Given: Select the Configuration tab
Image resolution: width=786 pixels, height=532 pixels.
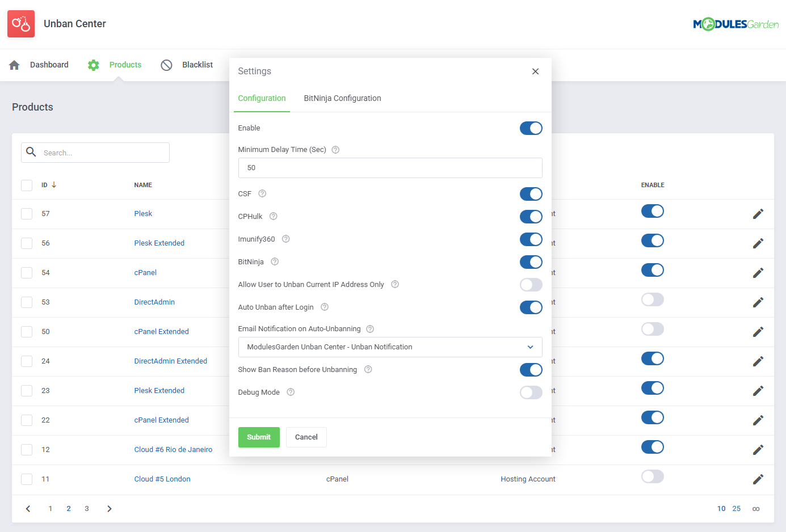Looking at the screenshot, I should 262,98.
